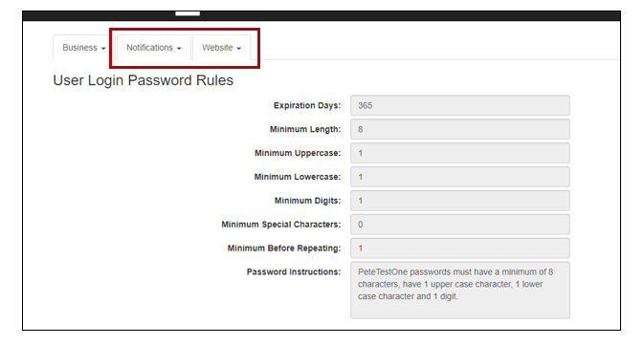The height and width of the screenshot is (345, 644).
Task: Click the User Login Password Rules heading
Action: (x=143, y=80)
